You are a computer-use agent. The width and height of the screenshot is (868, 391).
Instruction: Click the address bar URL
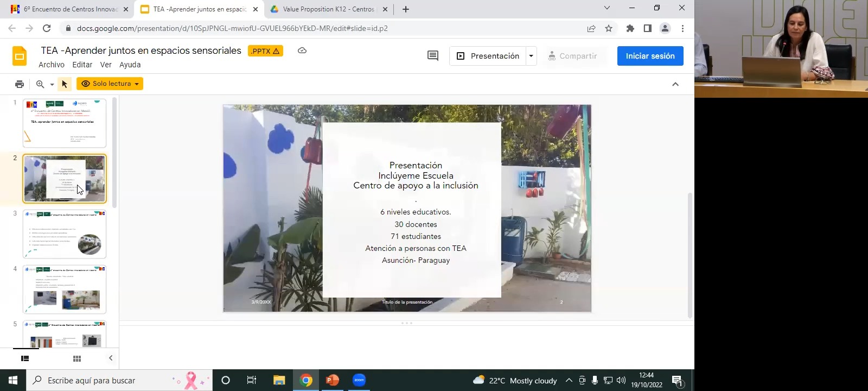(x=232, y=28)
